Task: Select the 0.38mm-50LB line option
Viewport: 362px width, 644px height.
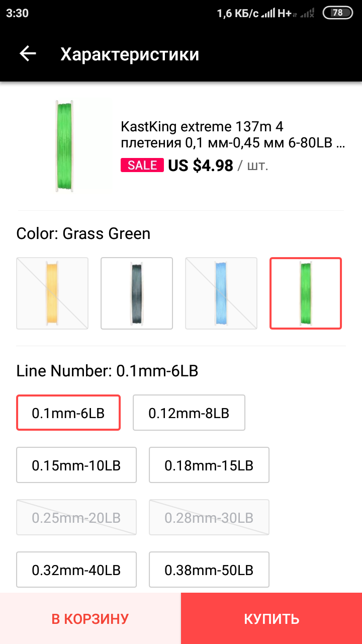Action: (x=209, y=570)
